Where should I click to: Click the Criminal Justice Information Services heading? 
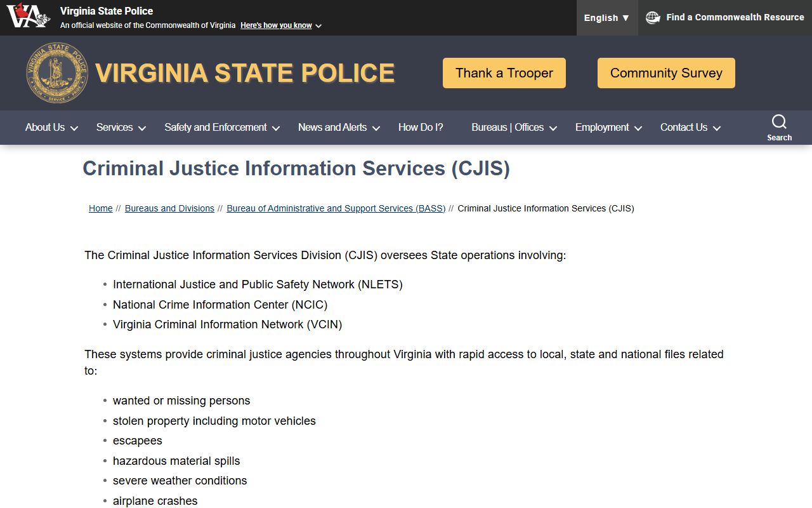pyautogui.click(x=296, y=168)
